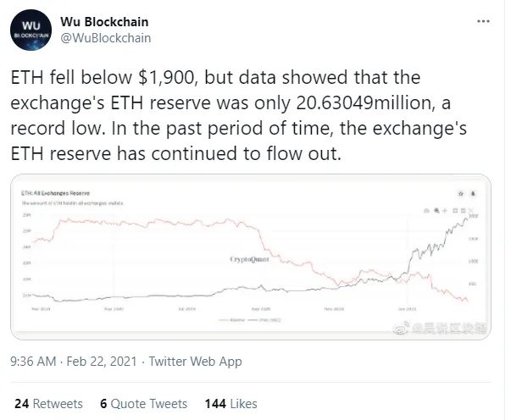The width and height of the screenshot is (511, 420).
Task: Click the bell alert icon on the chart
Action: click(x=473, y=193)
